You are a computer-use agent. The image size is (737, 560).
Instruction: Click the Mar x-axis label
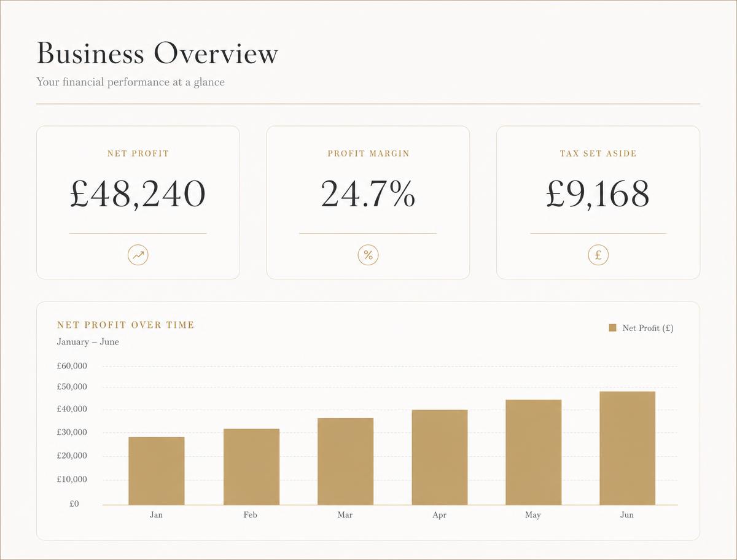[x=345, y=515]
